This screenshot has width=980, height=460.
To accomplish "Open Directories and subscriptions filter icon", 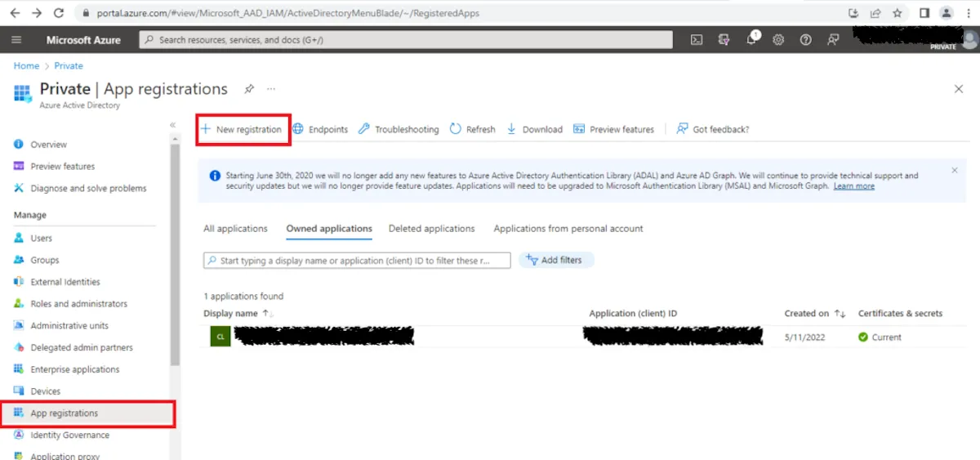I will (x=724, y=39).
